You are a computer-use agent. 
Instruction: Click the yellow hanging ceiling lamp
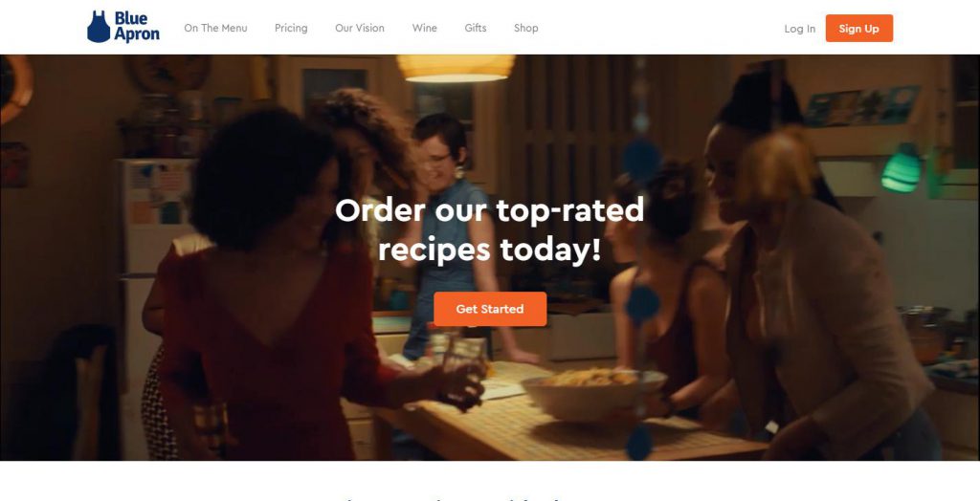(456, 68)
